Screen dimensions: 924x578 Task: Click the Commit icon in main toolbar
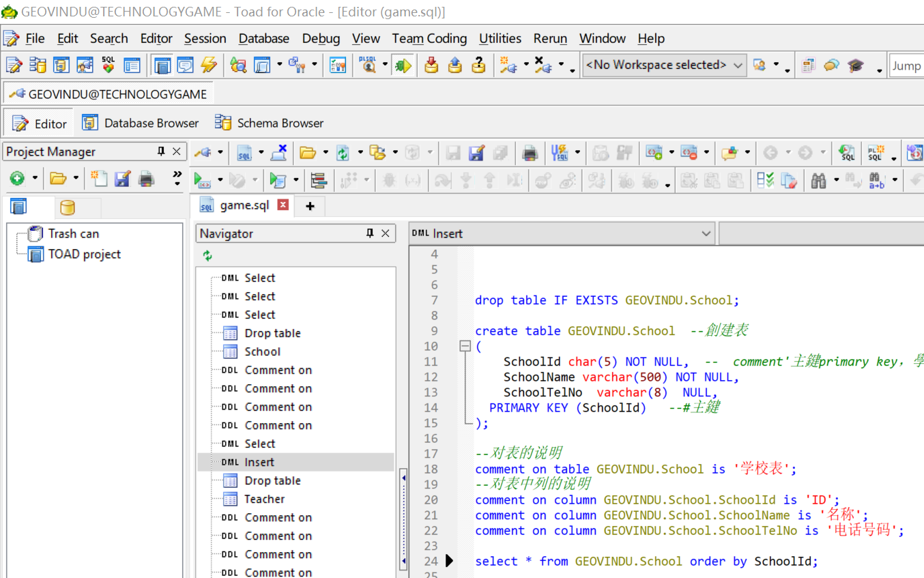point(431,65)
